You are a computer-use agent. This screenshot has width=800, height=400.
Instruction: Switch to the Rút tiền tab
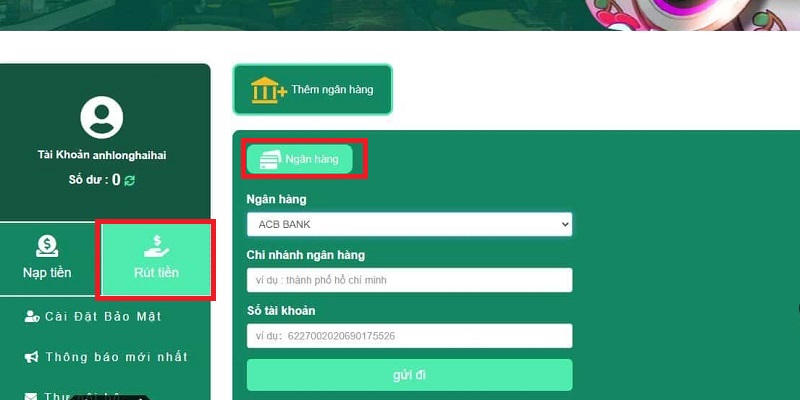pyautogui.click(x=156, y=259)
